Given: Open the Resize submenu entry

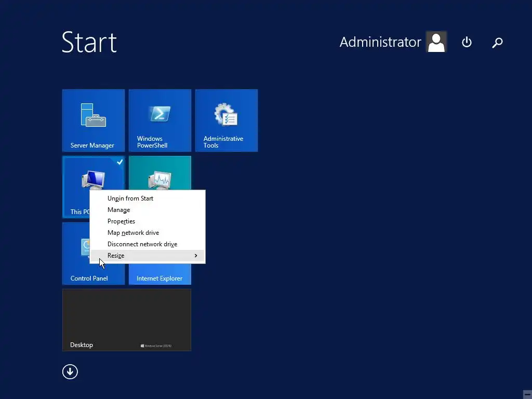Looking at the screenshot, I should (148, 256).
